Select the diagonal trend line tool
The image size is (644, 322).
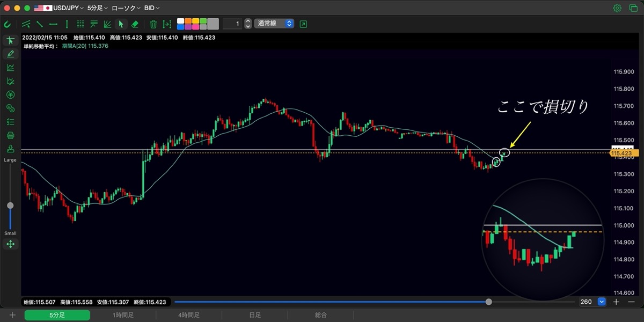pyautogui.click(x=40, y=24)
